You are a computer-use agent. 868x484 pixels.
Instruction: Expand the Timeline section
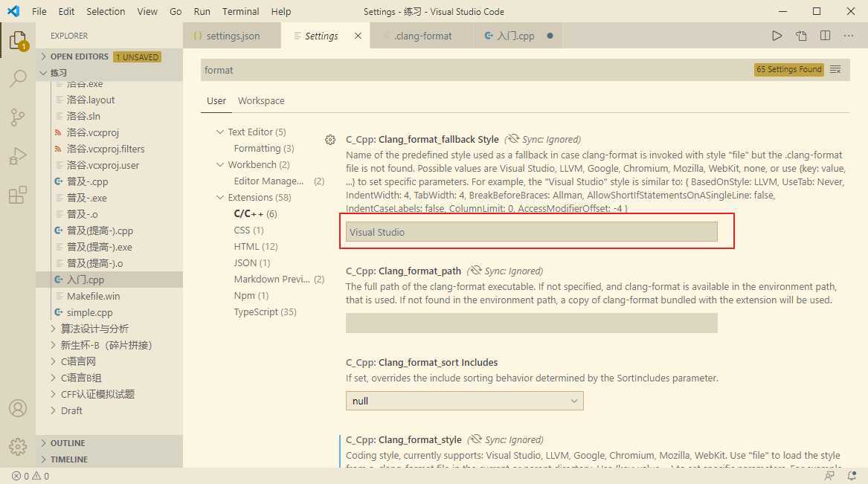(109, 459)
